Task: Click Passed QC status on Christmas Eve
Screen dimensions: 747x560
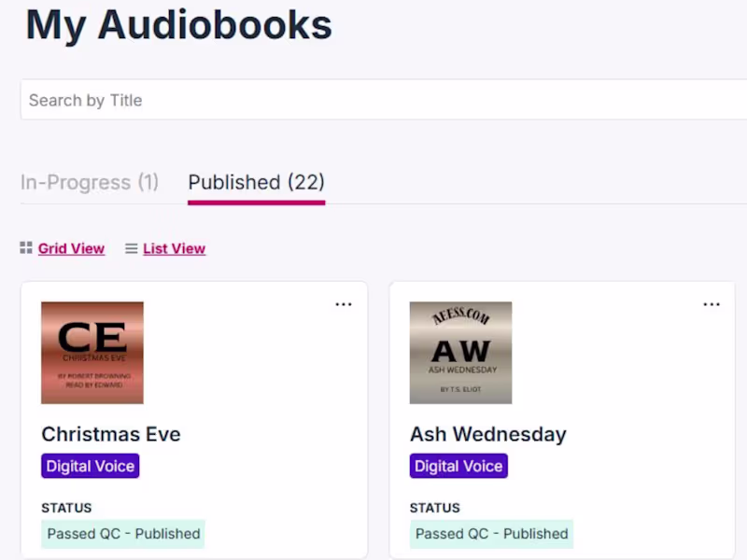Action: point(122,533)
